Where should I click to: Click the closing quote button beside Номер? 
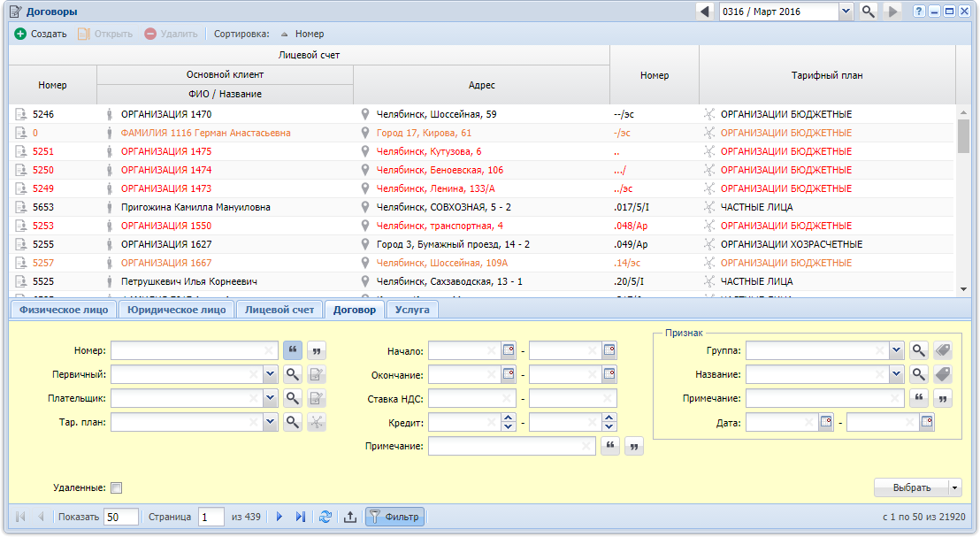coord(317,350)
